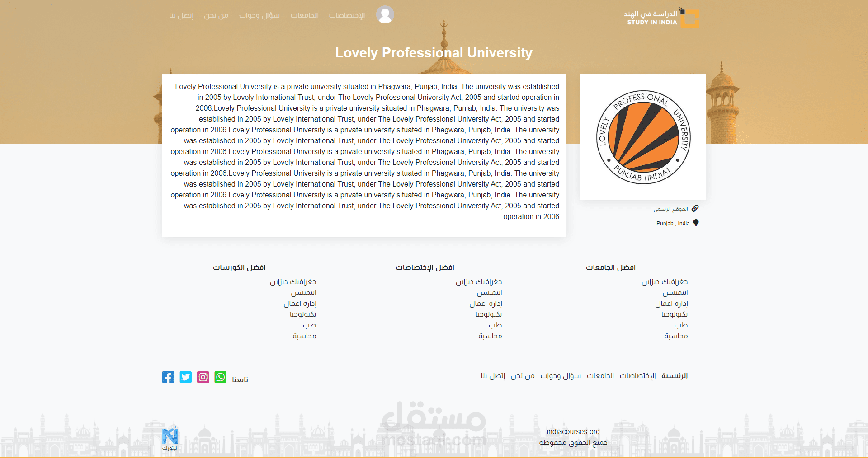
Task: Click طب under افضل الإختصاصات
Action: [495, 325]
